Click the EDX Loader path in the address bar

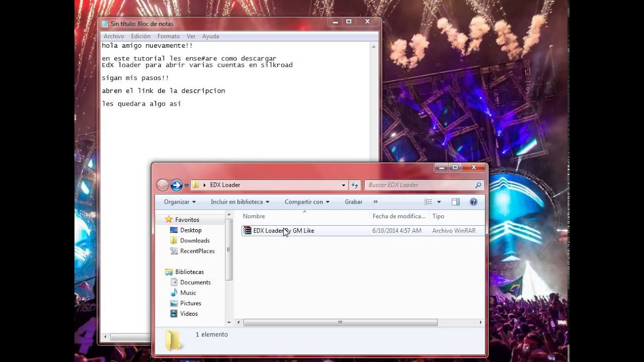coord(224,185)
